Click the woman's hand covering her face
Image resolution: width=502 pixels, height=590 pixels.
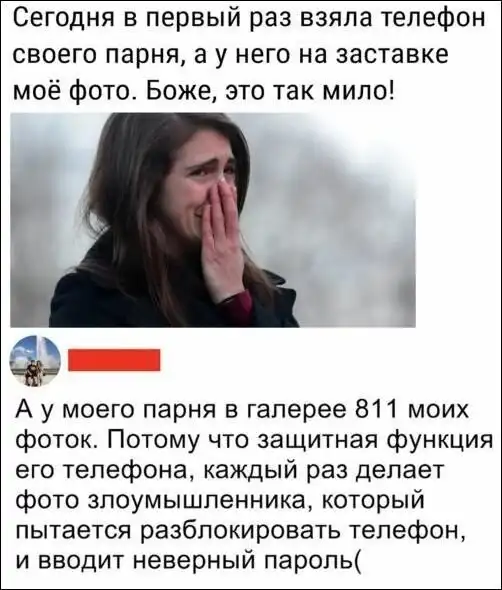[x=224, y=237]
